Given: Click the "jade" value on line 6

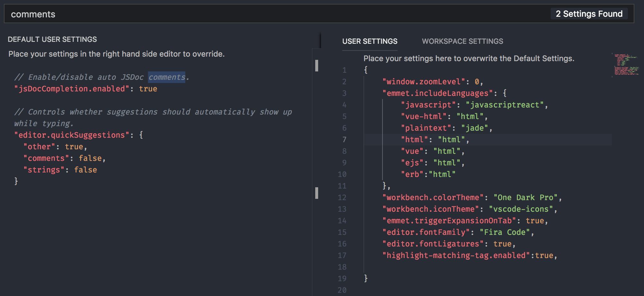Looking at the screenshot, I should click(474, 128).
